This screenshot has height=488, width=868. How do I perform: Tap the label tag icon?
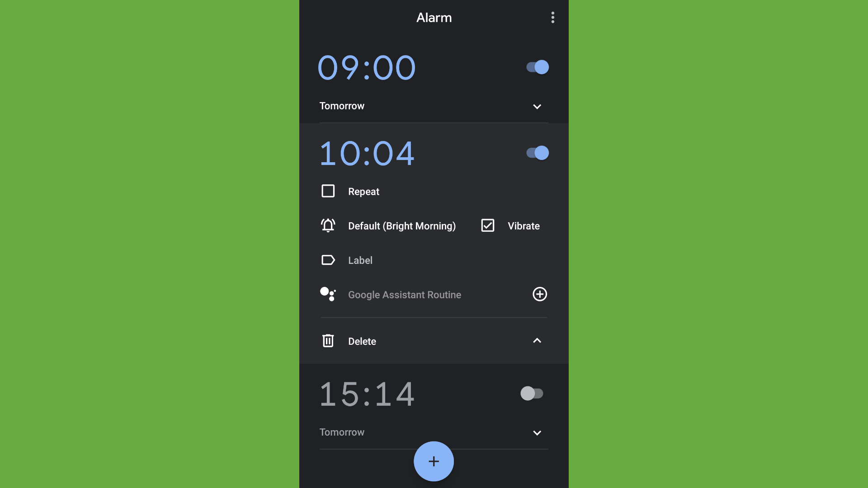(328, 260)
